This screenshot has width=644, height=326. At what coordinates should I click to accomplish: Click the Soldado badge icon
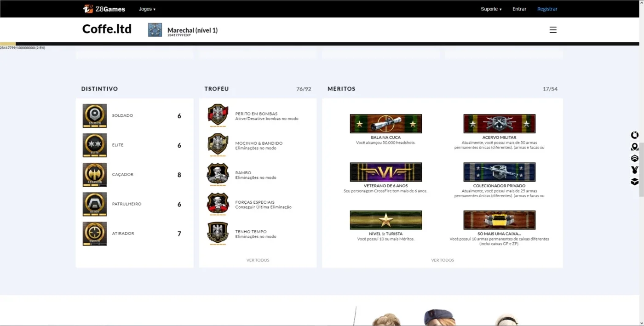coord(95,116)
